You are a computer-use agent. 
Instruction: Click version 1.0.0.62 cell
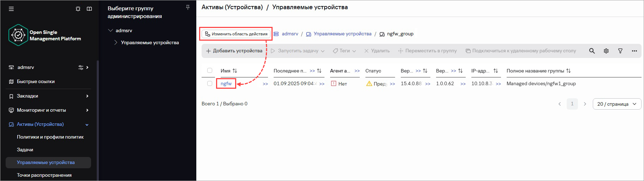click(445, 84)
